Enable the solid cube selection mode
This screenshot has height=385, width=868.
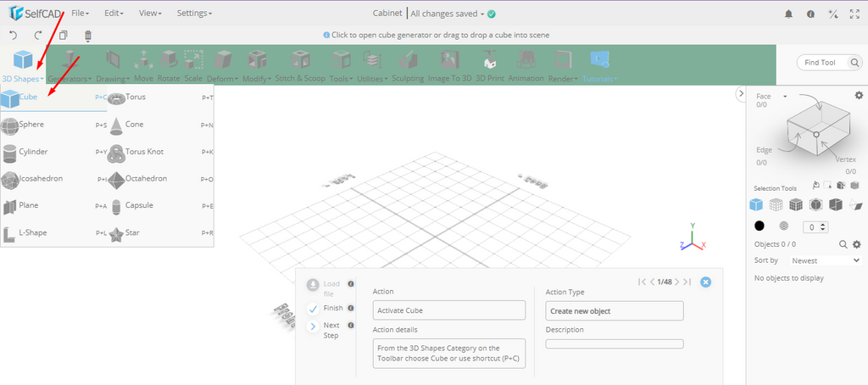coord(756,204)
